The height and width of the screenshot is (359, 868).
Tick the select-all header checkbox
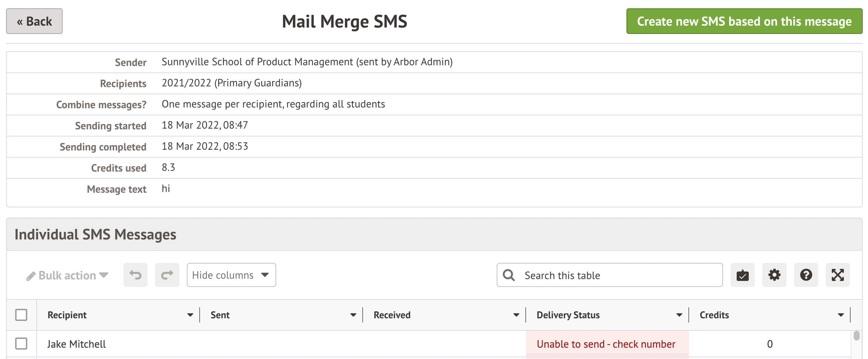21,315
